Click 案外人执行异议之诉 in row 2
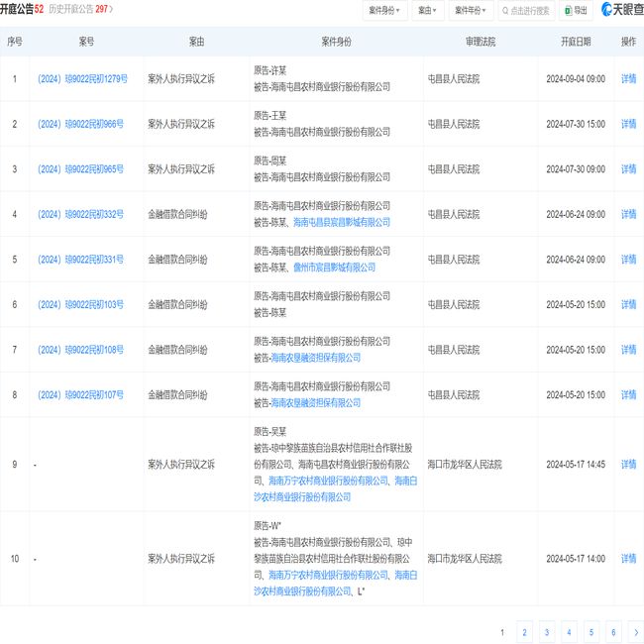The image size is (644, 644). 181,124
